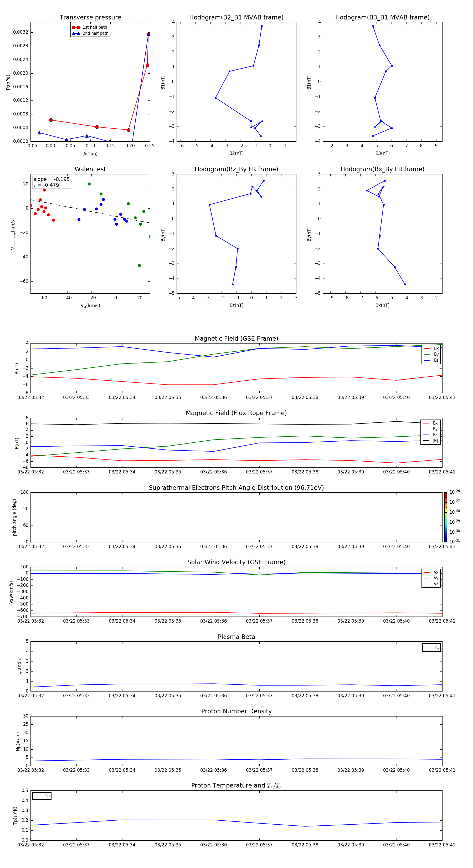Screen dimensions: 473x868
Task: Click the colorbar's top label 10^-26
Action: pos(455,492)
